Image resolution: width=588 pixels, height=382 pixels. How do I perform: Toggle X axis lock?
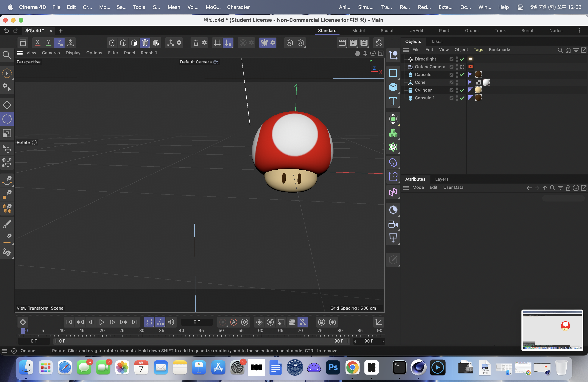click(38, 43)
